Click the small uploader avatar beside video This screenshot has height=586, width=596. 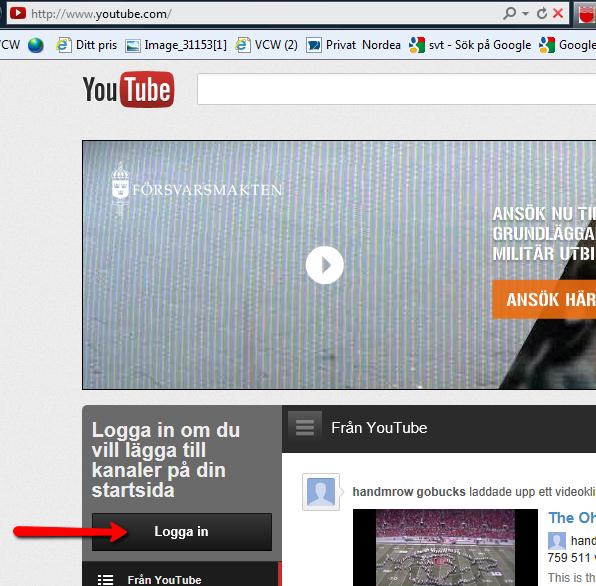(x=557, y=540)
